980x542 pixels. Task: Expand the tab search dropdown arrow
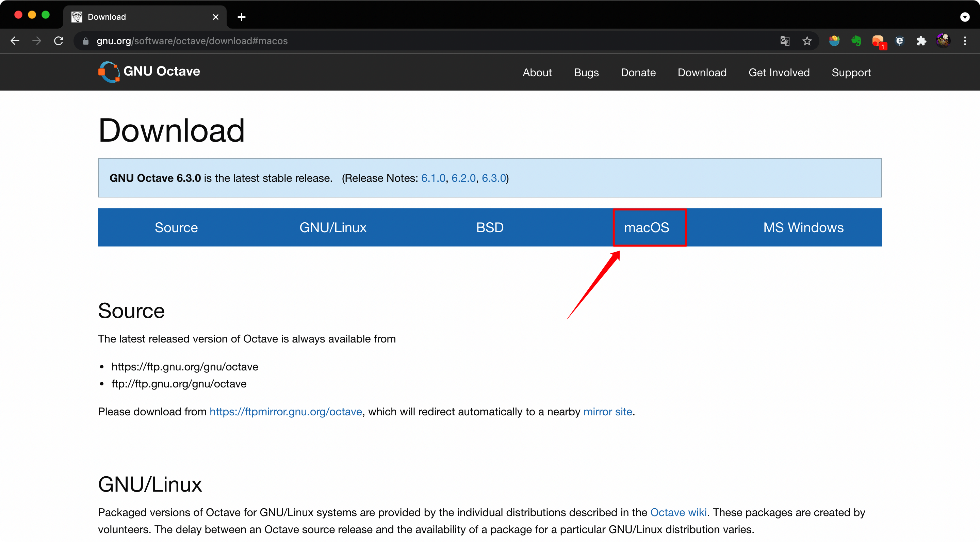click(x=965, y=17)
